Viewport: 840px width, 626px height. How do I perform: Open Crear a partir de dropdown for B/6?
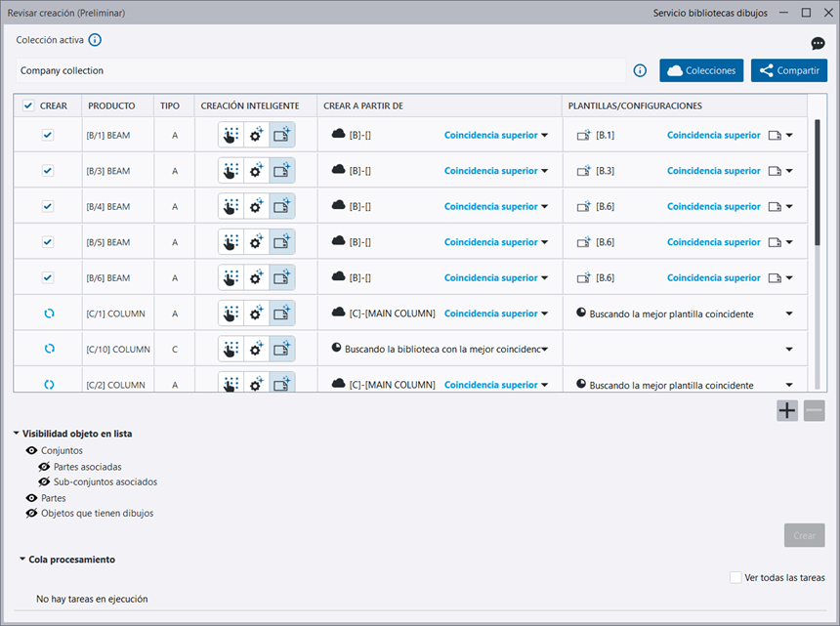[544, 278]
